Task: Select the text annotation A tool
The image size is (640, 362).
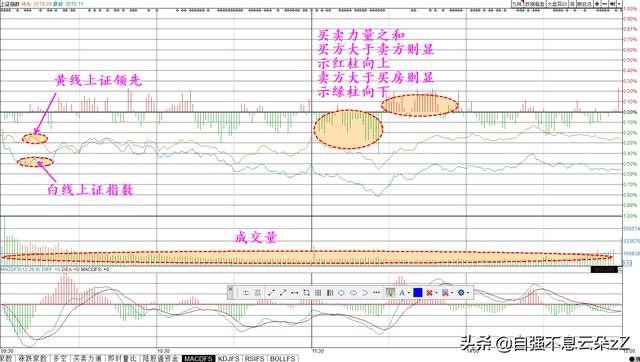Action: pos(402,293)
